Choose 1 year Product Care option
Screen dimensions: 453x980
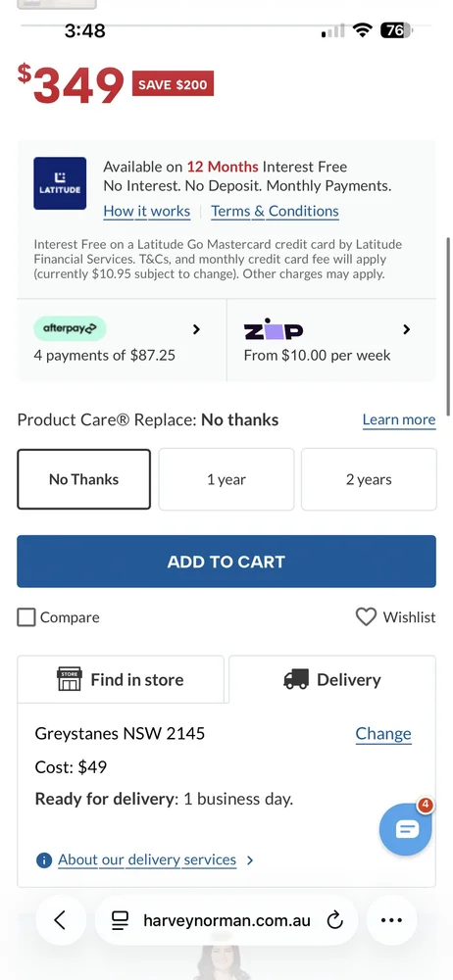pyautogui.click(x=226, y=479)
